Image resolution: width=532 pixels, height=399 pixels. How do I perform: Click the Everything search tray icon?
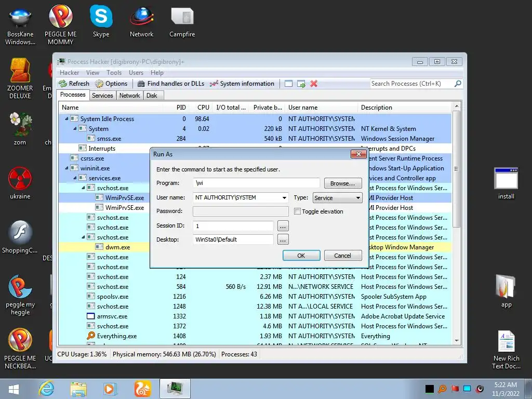click(x=442, y=389)
